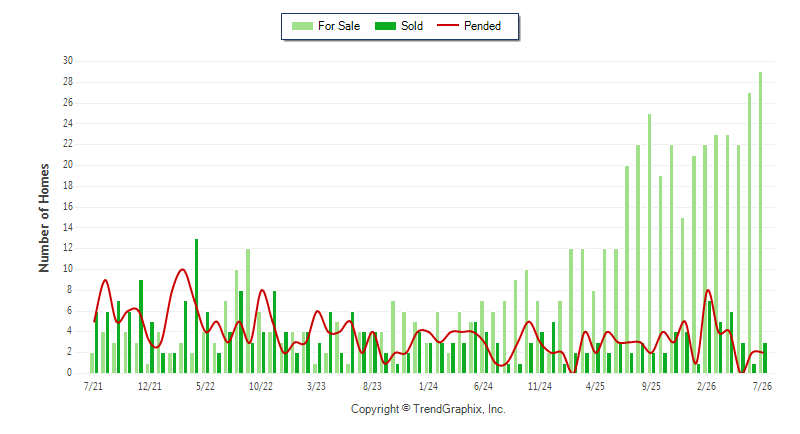This screenshot has width=800, height=434.
Task: Click the 30 value on the y-axis
Action: coord(68,61)
